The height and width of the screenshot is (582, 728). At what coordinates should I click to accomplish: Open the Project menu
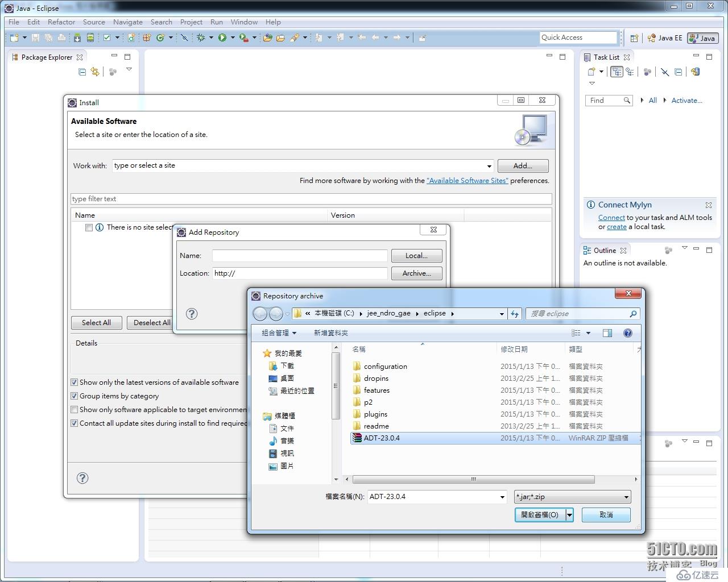click(x=191, y=22)
